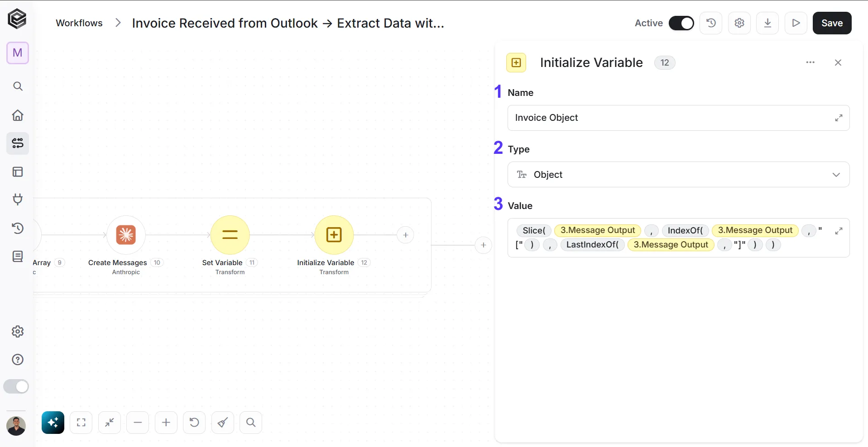
Task: Save the workflow
Action: 832,23
